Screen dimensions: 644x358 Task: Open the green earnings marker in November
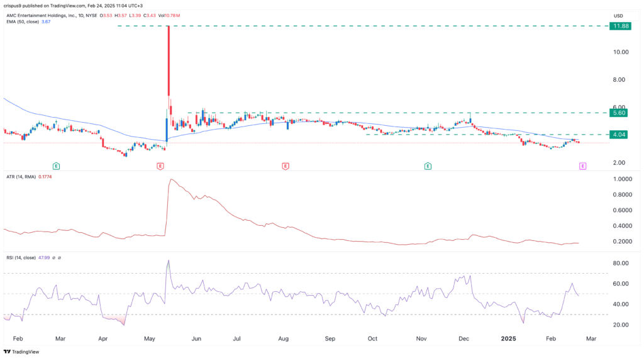[x=428, y=166]
